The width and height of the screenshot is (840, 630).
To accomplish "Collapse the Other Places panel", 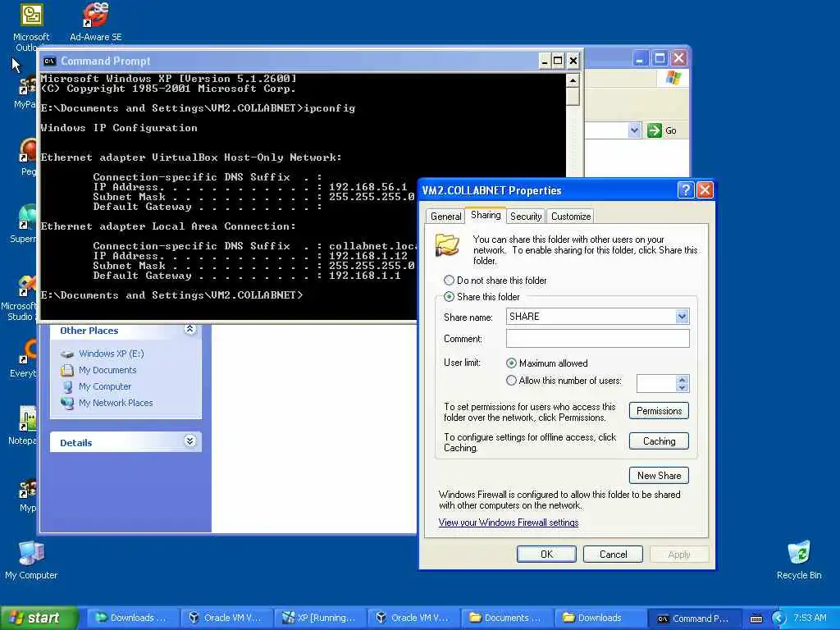I will (x=189, y=329).
